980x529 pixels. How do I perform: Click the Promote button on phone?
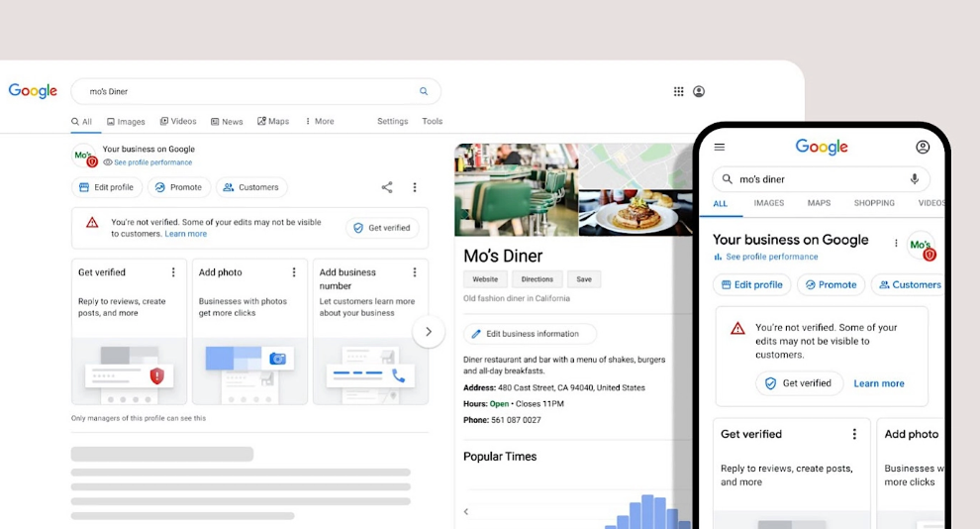click(x=831, y=284)
